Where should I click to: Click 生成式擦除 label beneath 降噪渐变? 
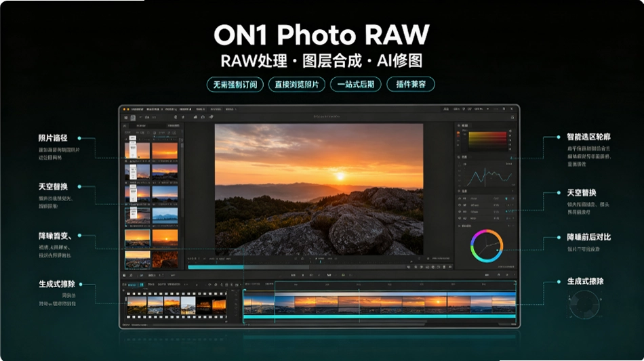point(57,284)
